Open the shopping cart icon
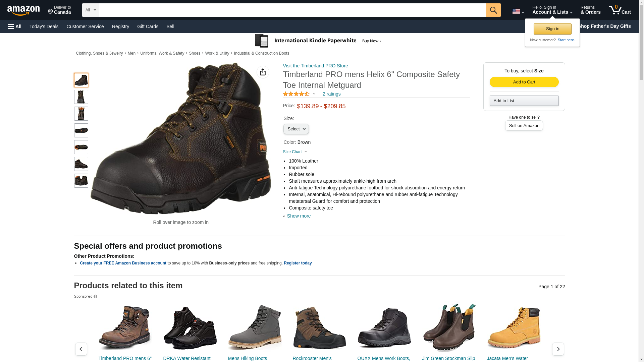The height and width of the screenshot is (362, 644). tap(620, 10)
